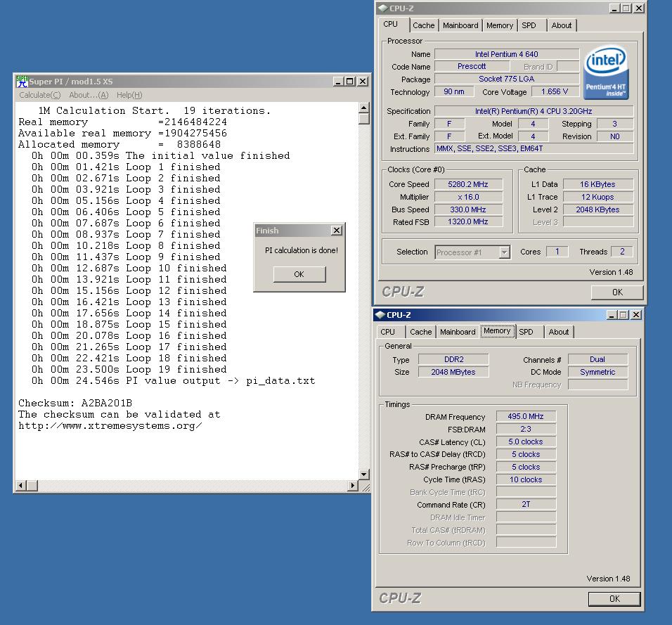Click the Instructions field MMX, SSE, SSE2
Image resolution: width=672 pixels, height=625 pixels.
(534, 148)
